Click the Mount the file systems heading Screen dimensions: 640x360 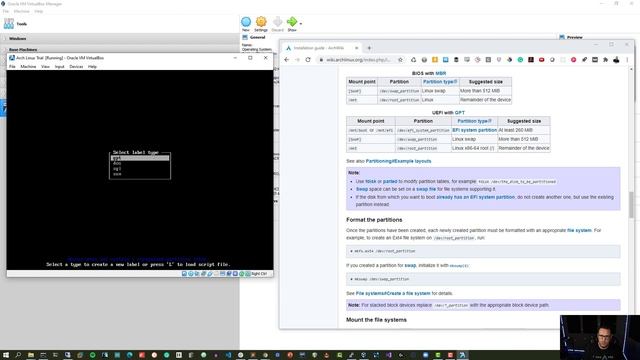tap(376, 320)
